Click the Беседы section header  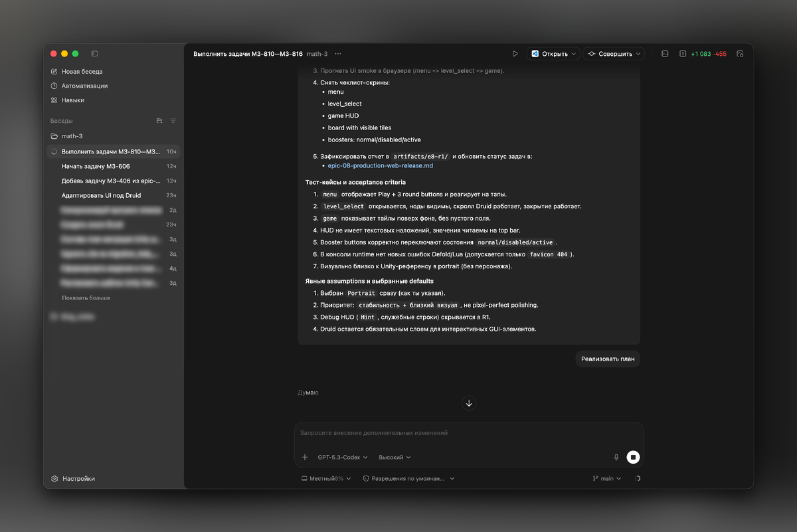(x=62, y=121)
